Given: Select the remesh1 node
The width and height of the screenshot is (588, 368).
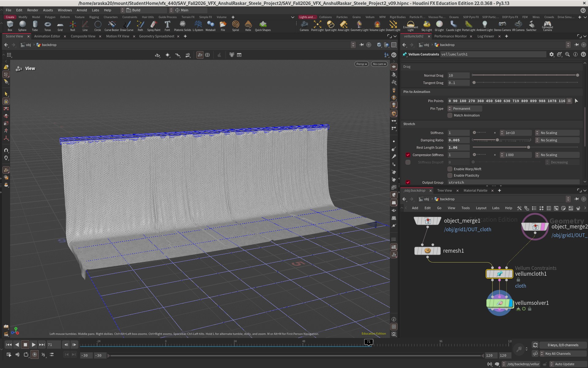Looking at the screenshot, I should 428,251.
